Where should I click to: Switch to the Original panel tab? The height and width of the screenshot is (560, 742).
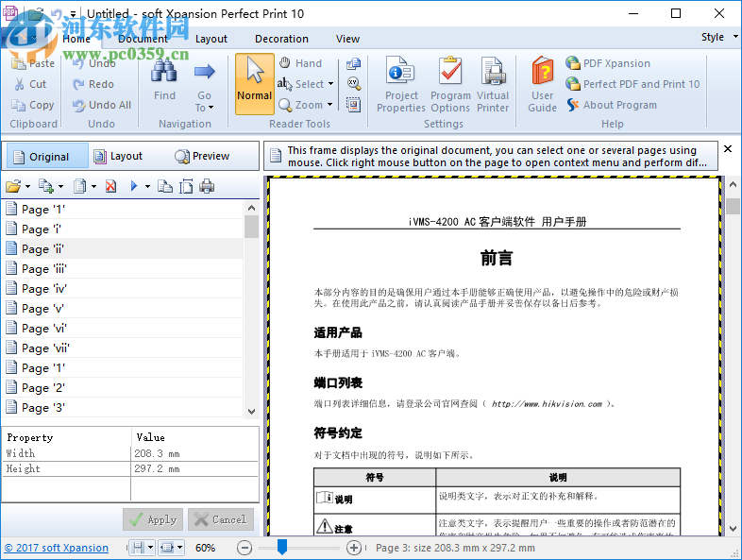point(45,156)
